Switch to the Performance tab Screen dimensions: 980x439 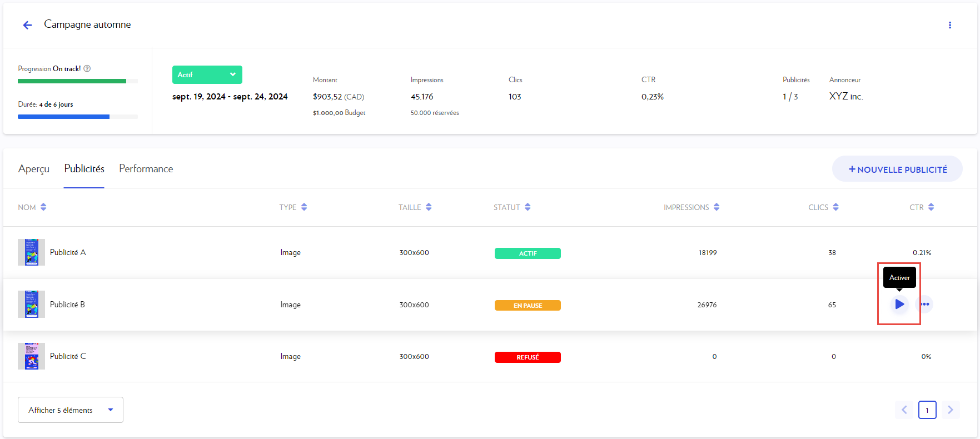[x=146, y=169]
